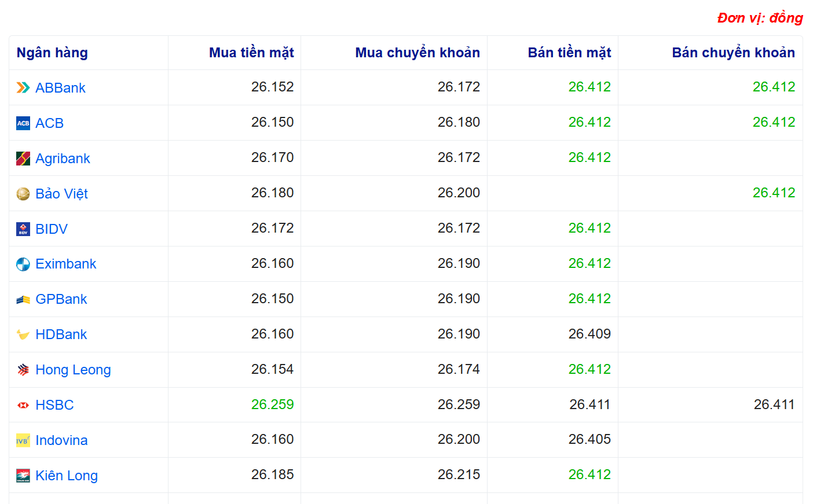Click the ACB logo icon

pos(23,123)
